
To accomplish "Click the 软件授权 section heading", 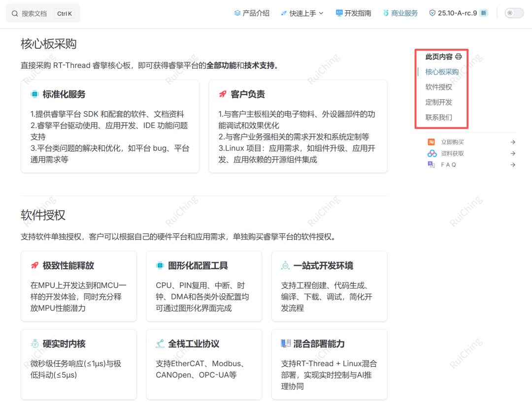I will pos(43,215).
